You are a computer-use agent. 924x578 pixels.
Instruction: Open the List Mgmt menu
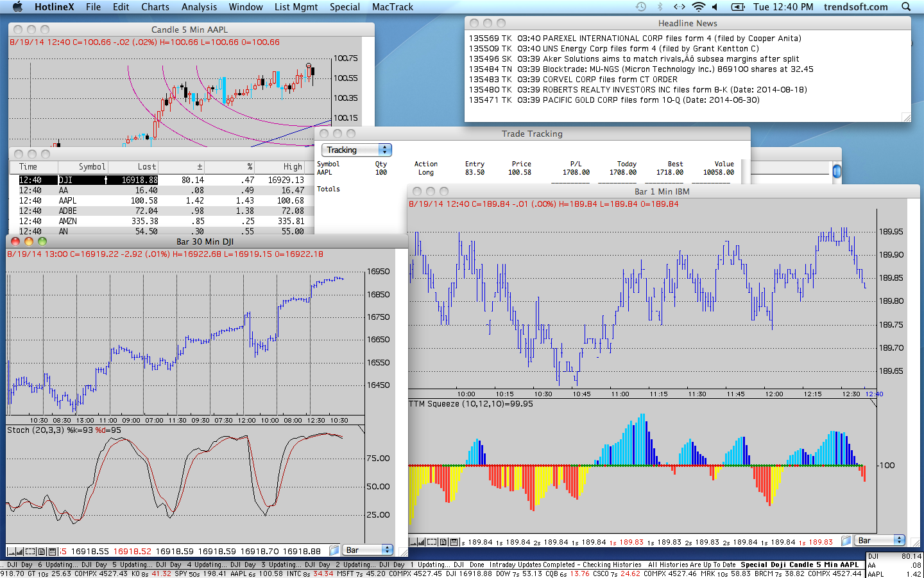[296, 6]
